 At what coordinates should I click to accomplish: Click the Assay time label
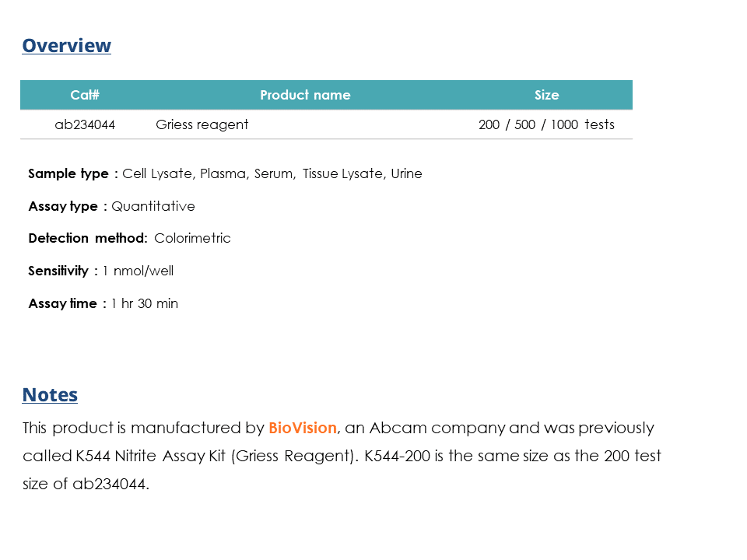[x=62, y=303]
